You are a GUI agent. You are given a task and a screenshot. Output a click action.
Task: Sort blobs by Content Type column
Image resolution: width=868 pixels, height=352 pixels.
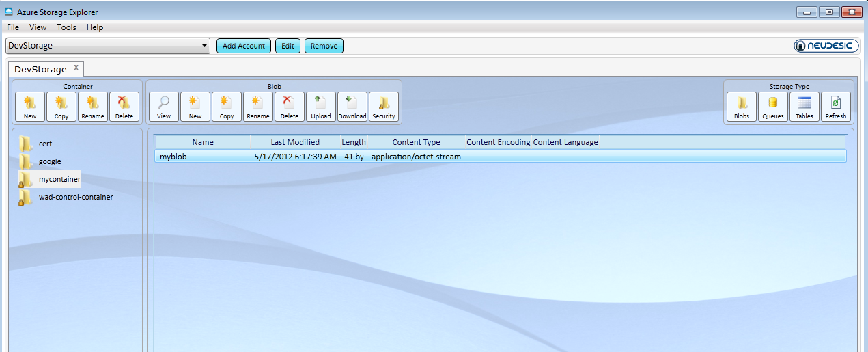[416, 142]
